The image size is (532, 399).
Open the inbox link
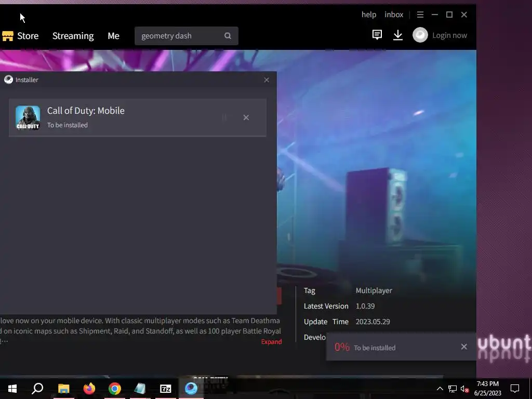pos(394,15)
